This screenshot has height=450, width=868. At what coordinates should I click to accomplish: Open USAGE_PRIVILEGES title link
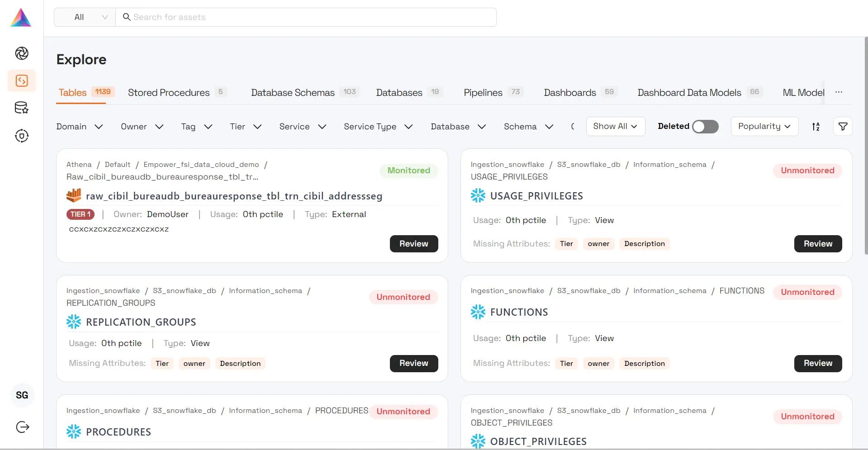pos(536,196)
